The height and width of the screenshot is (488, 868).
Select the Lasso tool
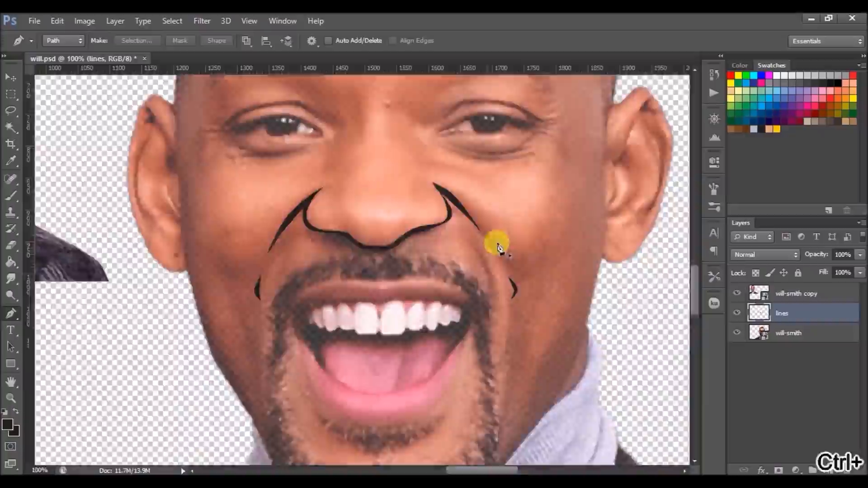(x=11, y=111)
